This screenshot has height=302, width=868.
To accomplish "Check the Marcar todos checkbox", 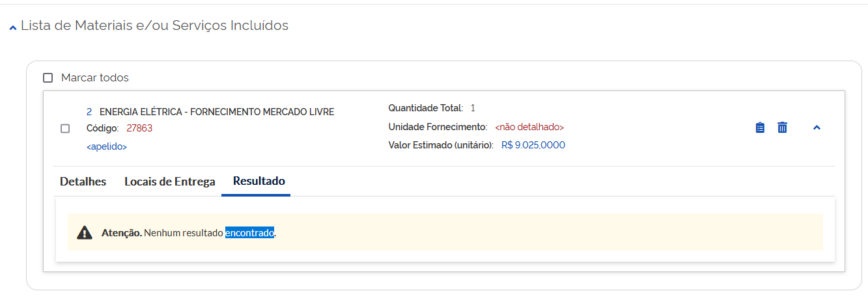I will tap(48, 78).
